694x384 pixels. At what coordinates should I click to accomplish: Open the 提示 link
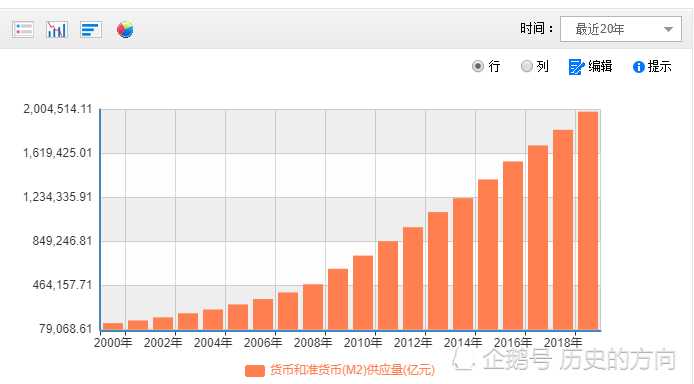659,66
